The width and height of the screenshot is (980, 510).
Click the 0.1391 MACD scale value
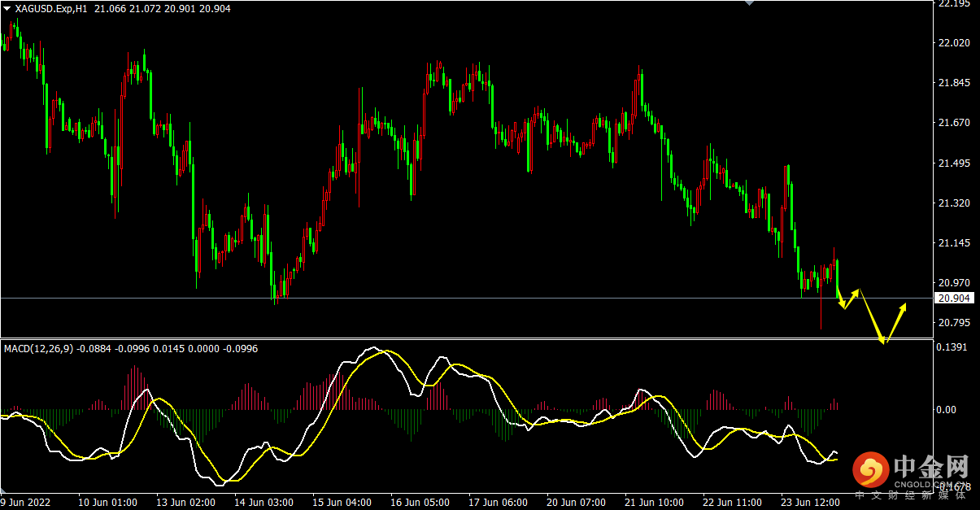coord(953,347)
